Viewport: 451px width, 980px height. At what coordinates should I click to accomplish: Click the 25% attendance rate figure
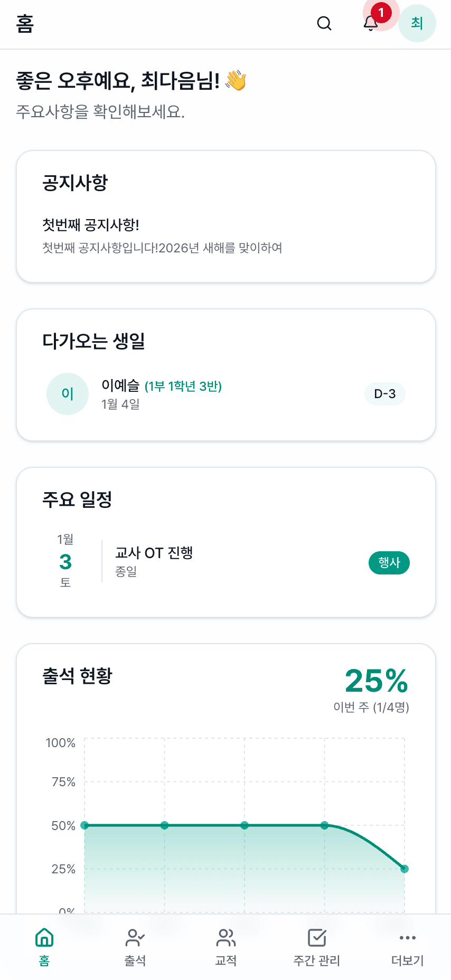[x=376, y=681]
